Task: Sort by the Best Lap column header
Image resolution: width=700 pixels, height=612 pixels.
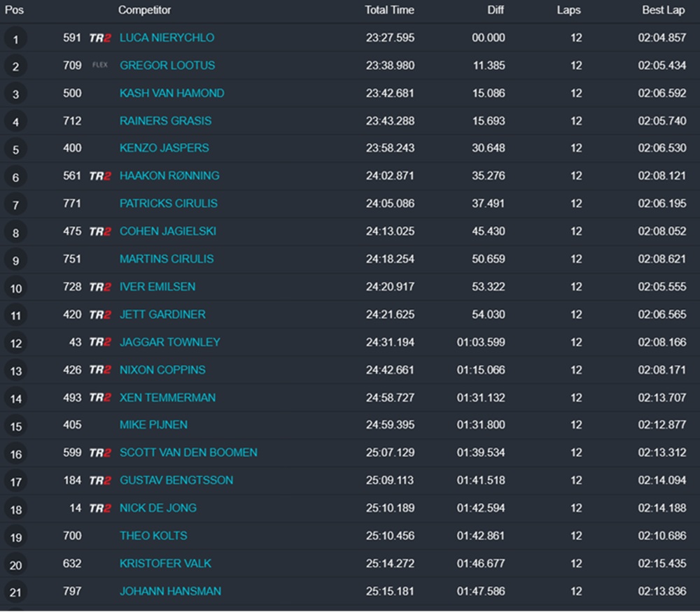Action: point(664,10)
